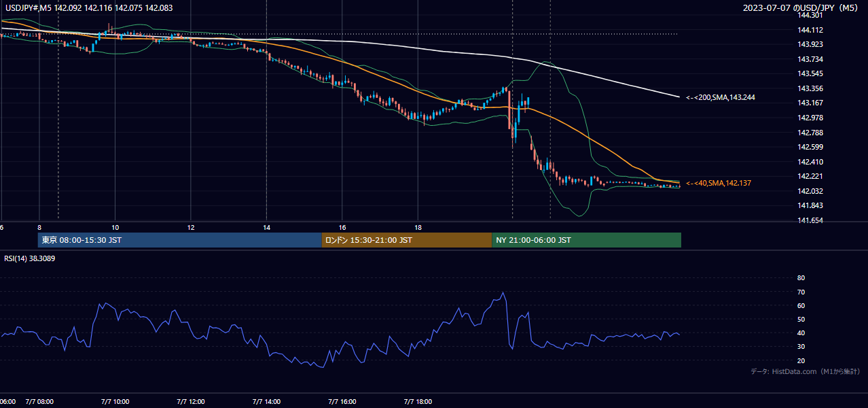Select the 東京 08:00-15:30 JST session bar

pyautogui.click(x=180, y=240)
